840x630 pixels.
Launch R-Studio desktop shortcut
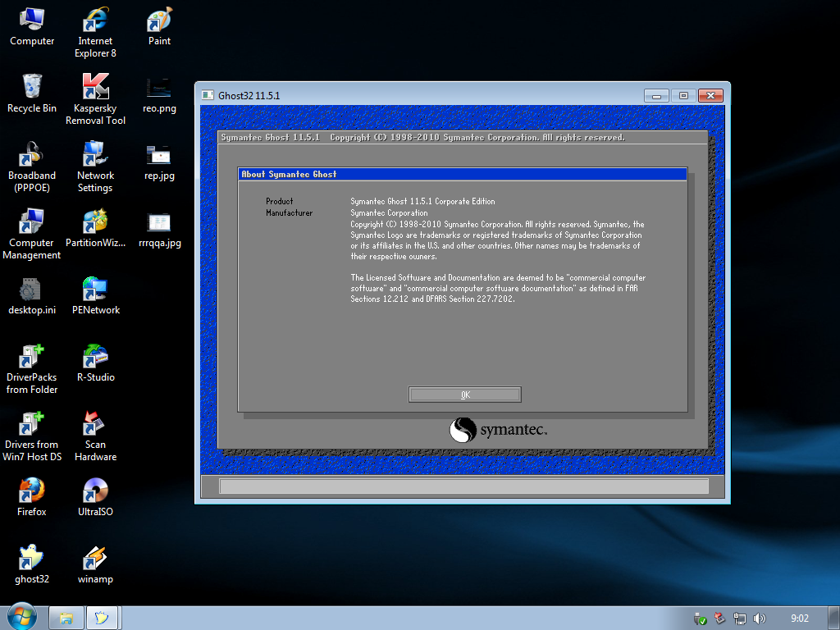(95, 363)
